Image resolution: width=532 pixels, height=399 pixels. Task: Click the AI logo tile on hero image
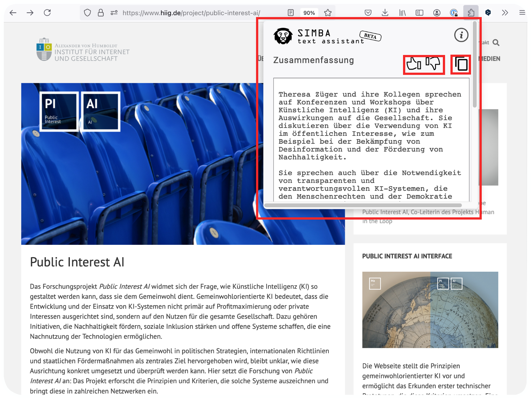click(101, 112)
